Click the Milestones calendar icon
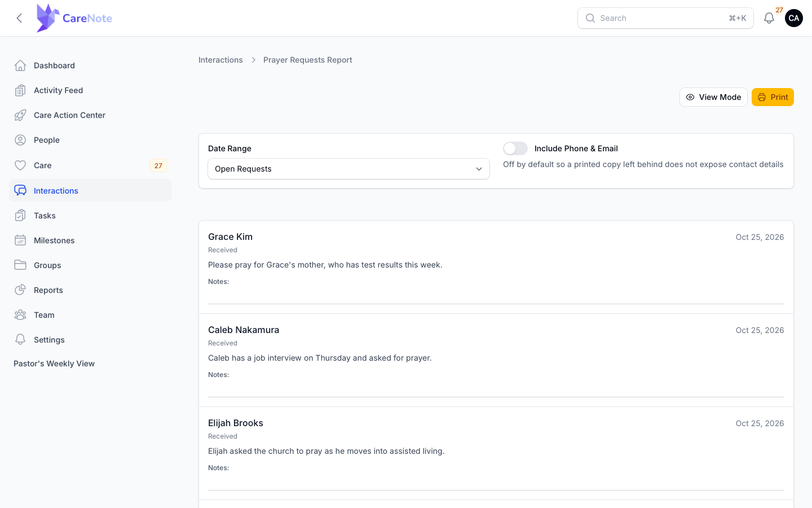Image resolution: width=812 pixels, height=508 pixels. 20,240
